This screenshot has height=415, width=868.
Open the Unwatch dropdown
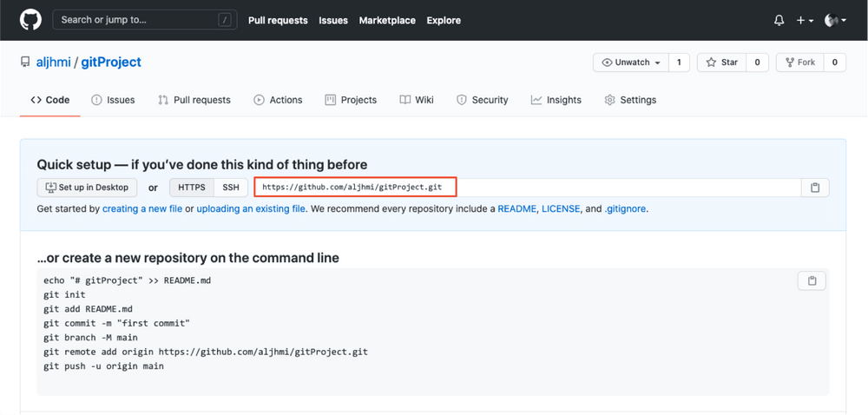(x=631, y=63)
